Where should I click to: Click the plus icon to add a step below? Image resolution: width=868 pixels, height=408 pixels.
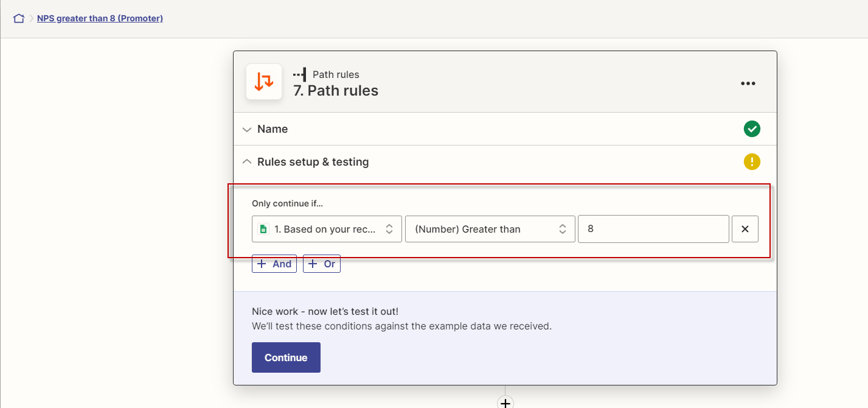505,403
